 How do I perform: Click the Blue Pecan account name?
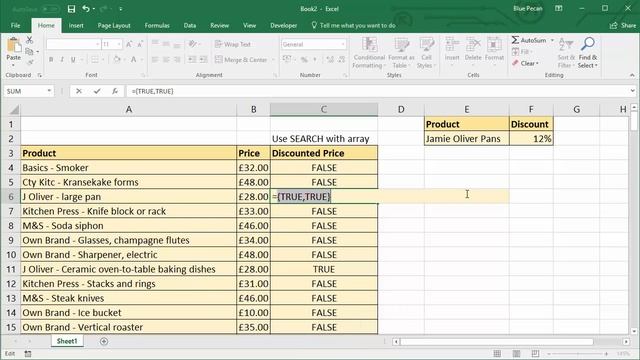click(x=528, y=9)
